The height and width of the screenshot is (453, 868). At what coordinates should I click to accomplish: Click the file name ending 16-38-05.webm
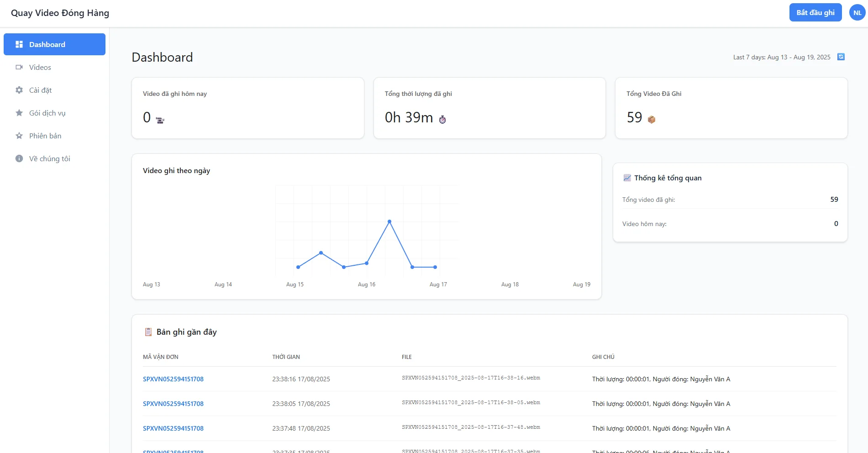pyautogui.click(x=471, y=403)
